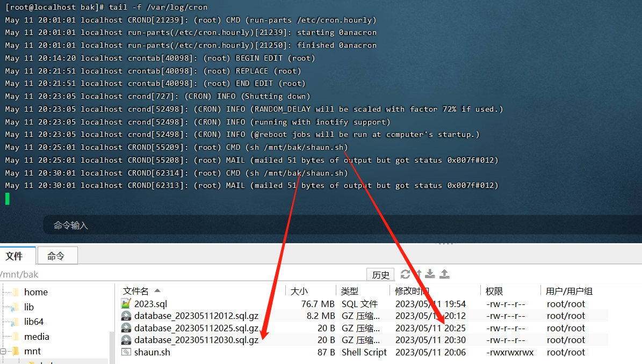Select the media folder in tree
The width and height of the screenshot is (642, 364).
point(37,337)
